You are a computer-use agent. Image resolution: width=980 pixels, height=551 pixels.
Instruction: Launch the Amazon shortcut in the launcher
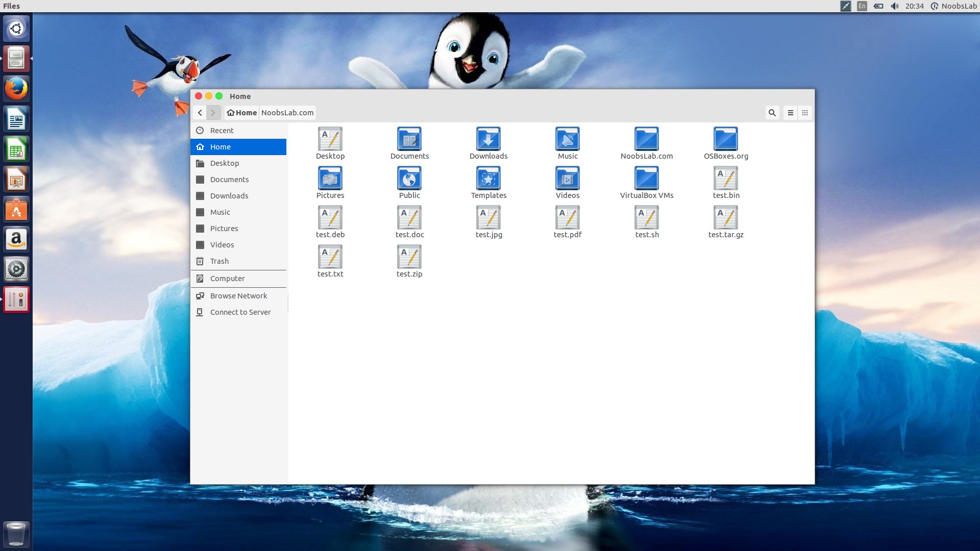[x=16, y=239]
